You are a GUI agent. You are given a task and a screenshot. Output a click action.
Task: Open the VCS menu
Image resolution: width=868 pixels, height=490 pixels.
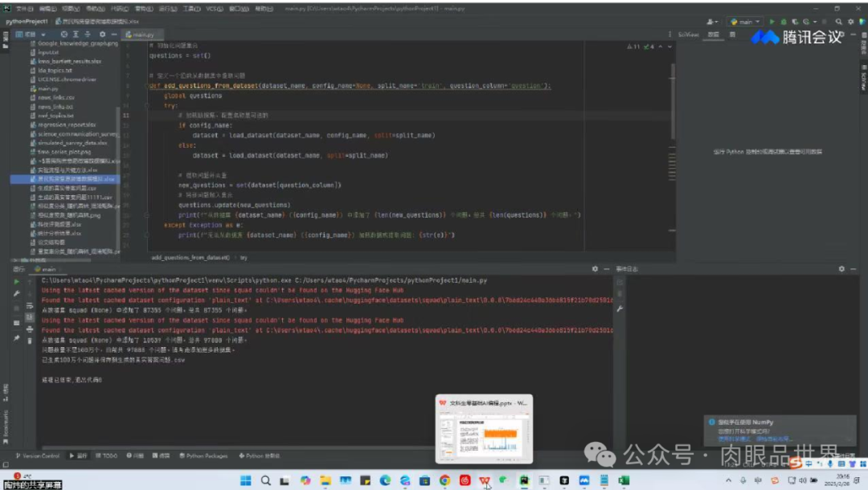[x=215, y=9]
